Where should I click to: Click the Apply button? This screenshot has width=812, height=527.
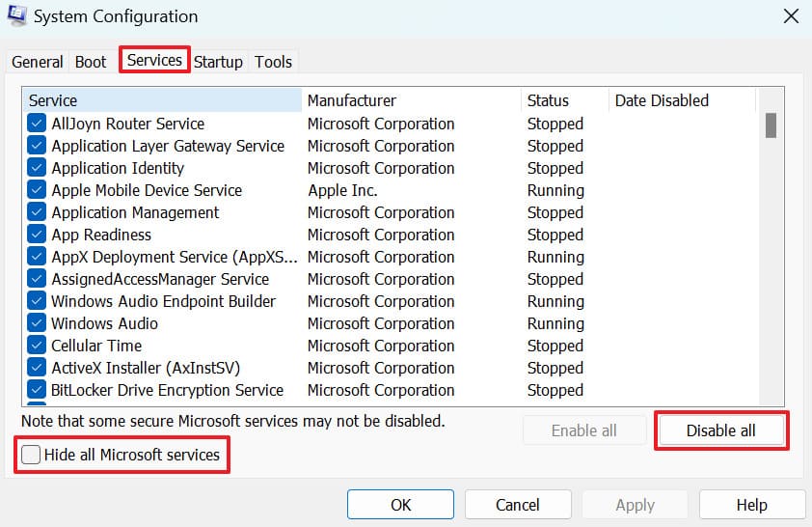(x=635, y=505)
